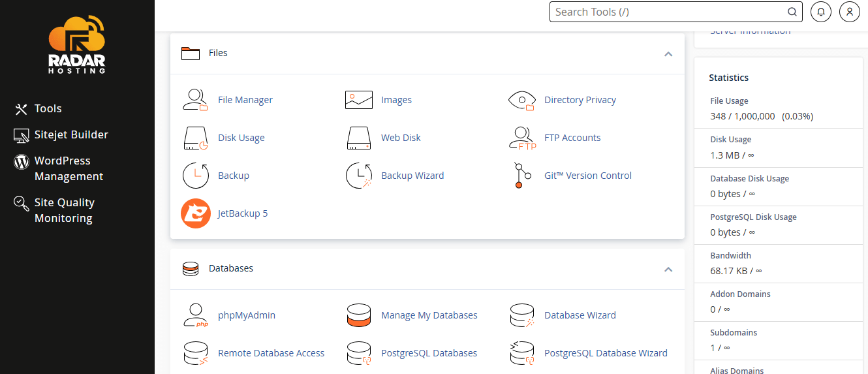The height and width of the screenshot is (374, 868).
Task: Open the Database Wizard link
Action: tap(580, 315)
